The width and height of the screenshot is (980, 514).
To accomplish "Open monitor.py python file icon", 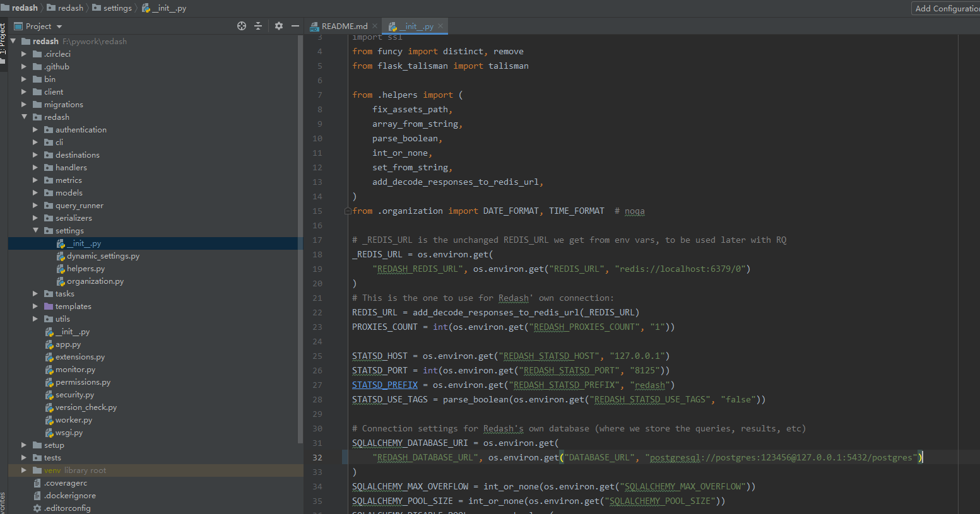I will 49,370.
